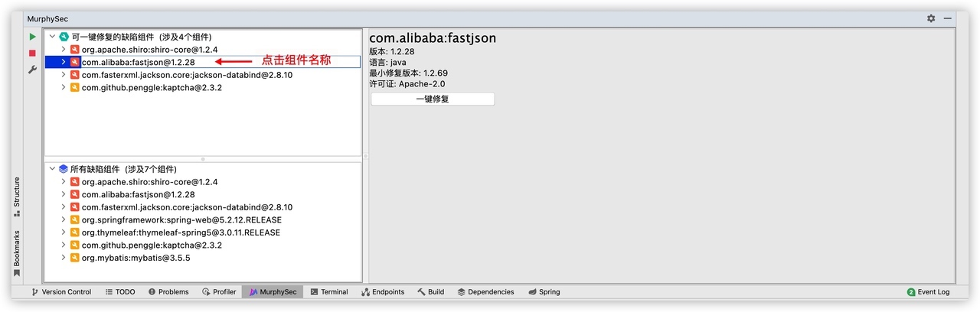Start scan with green run icon
This screenshot has height=312, width=980.
32,37
